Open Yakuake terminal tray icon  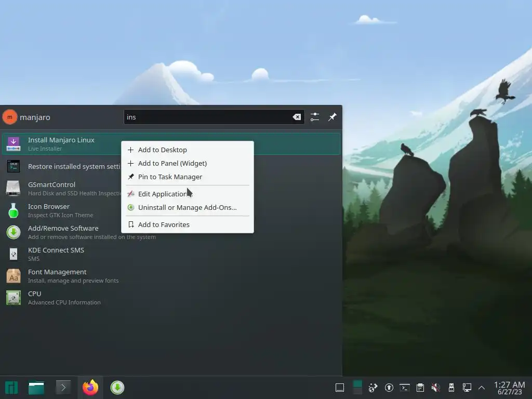click(x=405, y=388)
